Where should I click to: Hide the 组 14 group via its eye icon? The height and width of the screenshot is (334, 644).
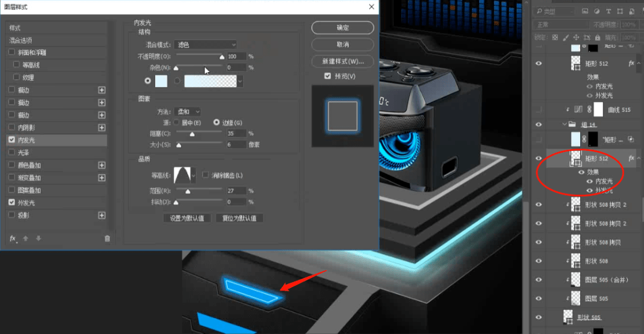tap(538, 125)
